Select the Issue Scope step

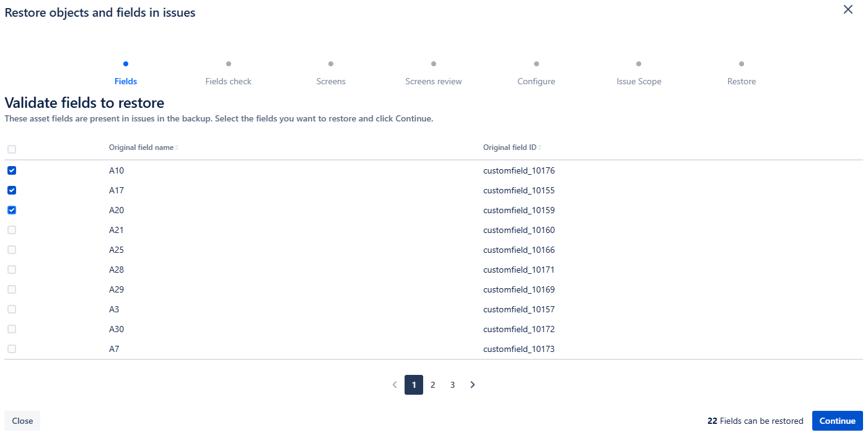click(x=639, y=81)
